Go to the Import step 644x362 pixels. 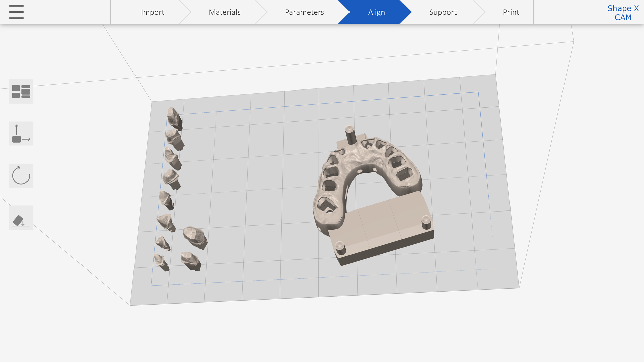coord(153,12)
